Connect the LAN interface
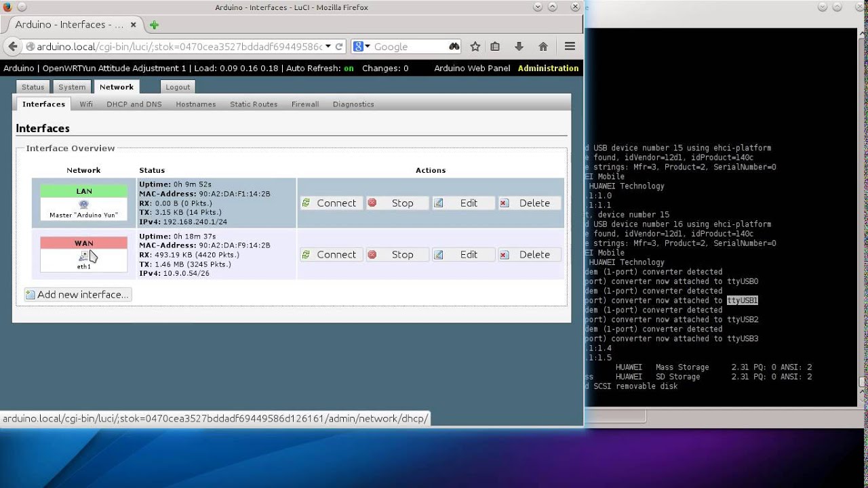 [331, 203]
